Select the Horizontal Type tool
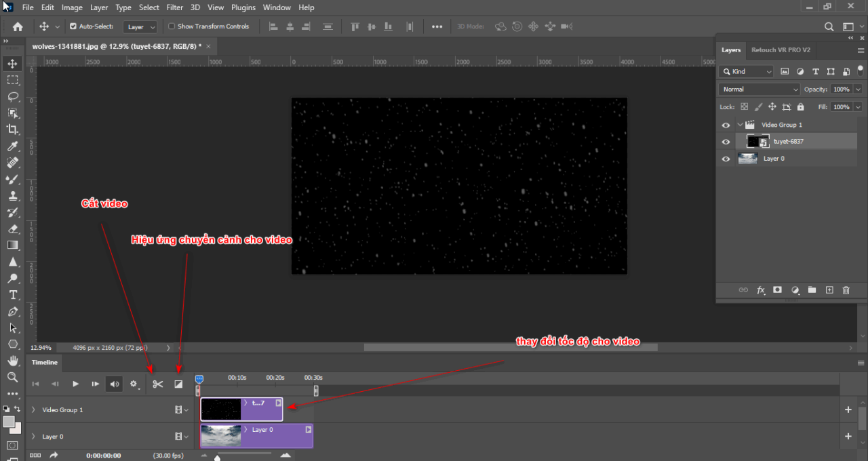The image size is (868, 461). click(12, 295)
